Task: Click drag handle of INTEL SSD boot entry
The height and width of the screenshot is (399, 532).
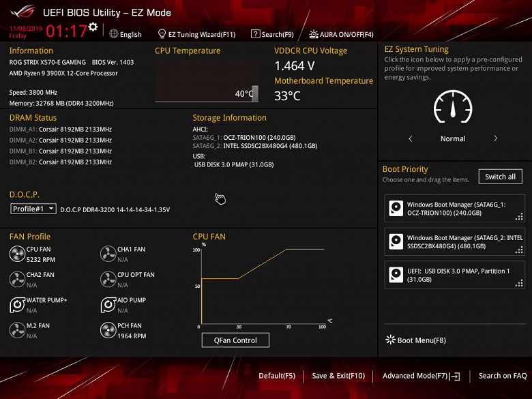Action: pyautogui.click(x=519, y=250)
